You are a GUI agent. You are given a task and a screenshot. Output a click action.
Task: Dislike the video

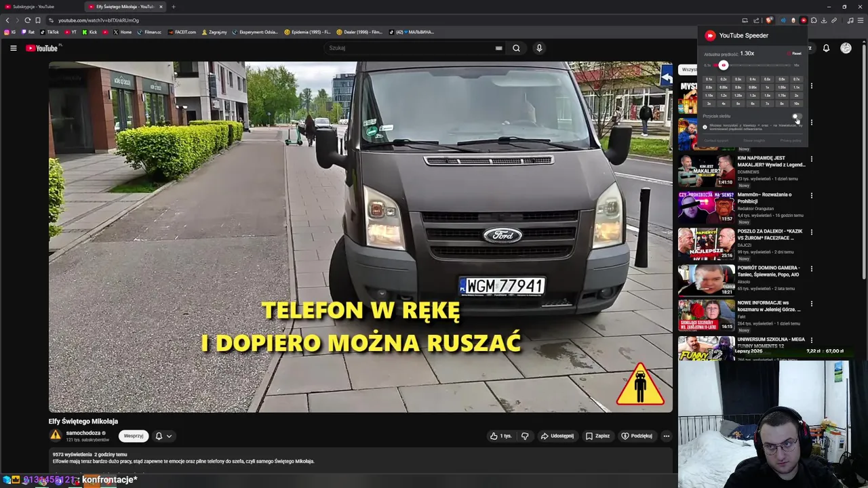(525, 436)
